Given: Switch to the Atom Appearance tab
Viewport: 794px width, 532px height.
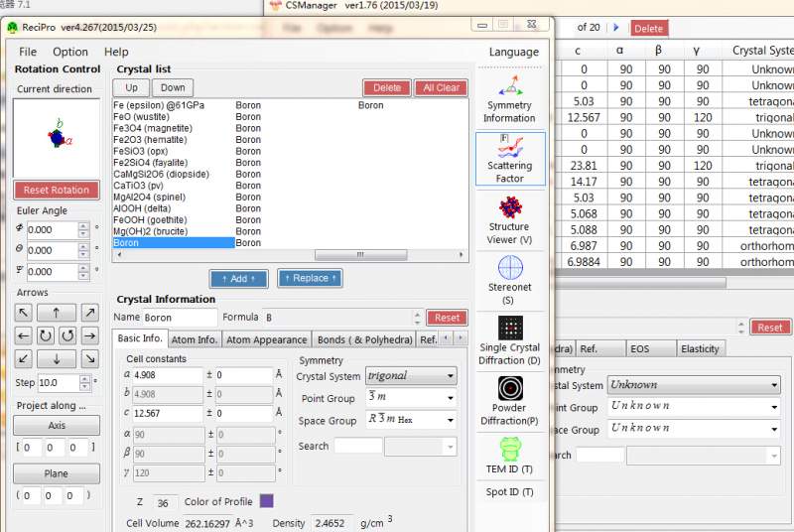Looking at the screenshot, I should tap(266, 339).
